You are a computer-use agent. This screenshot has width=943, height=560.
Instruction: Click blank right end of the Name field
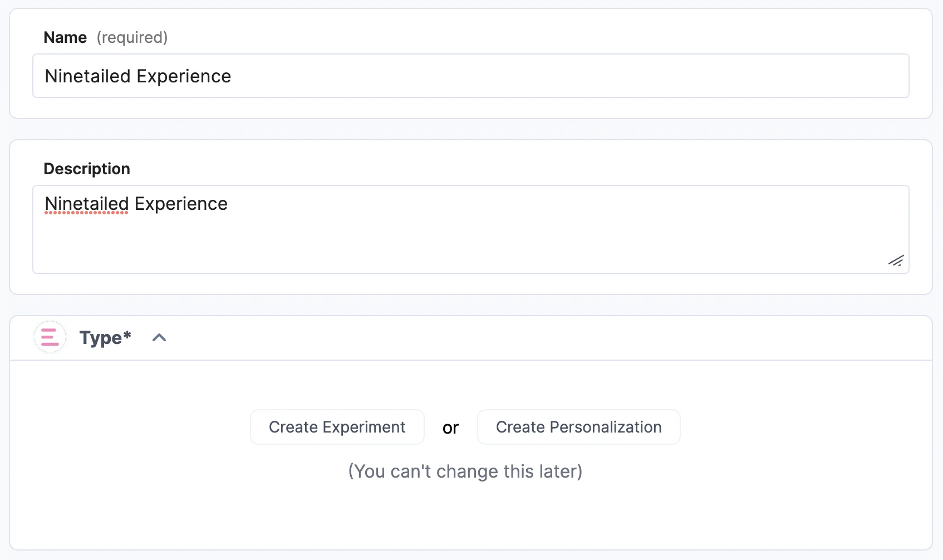tap(779, 76)
